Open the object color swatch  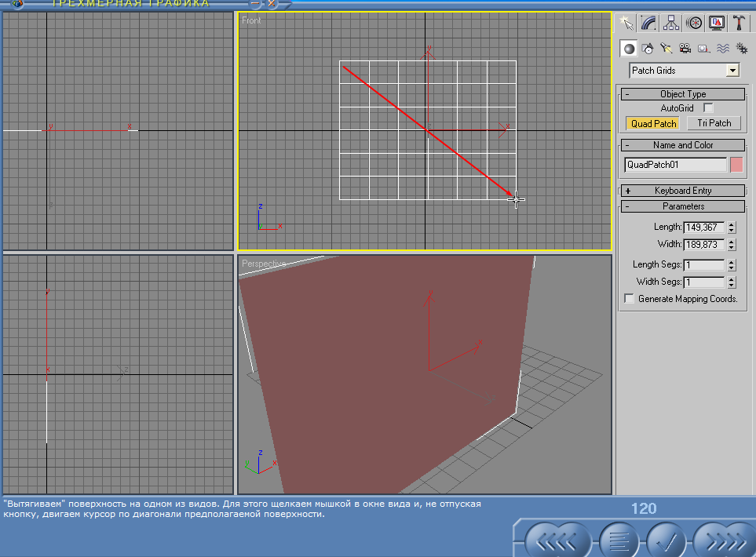[x=736, y=165]
